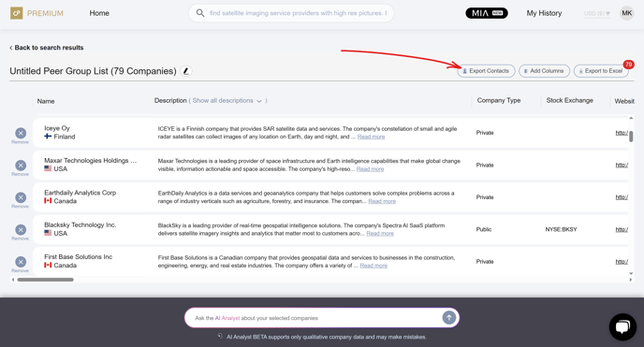The height and width of the screenshot is (347, 644).
Task: Read more about Iceye Oy
Action: (371, 137)
